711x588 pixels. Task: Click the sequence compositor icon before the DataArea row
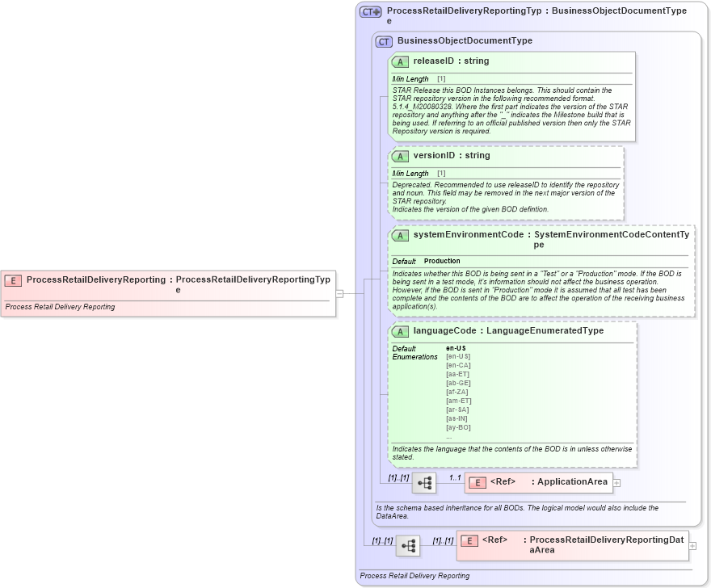[408, 545]
